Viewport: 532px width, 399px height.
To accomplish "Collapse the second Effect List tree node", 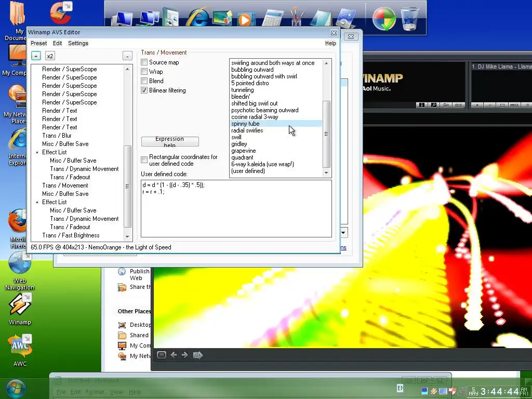I will pyautogui.click(x=37, y=202).
